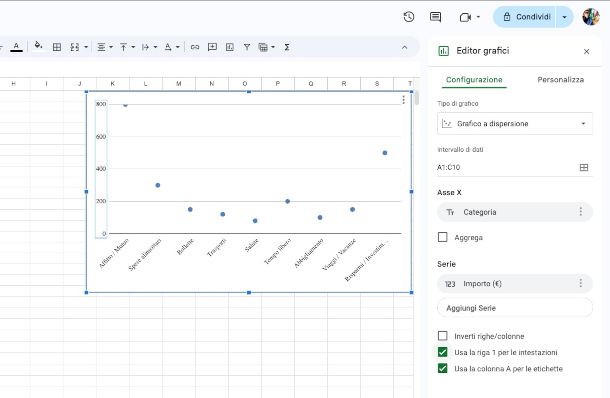This screenshot has height=398, width=610.
Task: Uncheck Usa la colonna A per le etichette
Action: 442,368
